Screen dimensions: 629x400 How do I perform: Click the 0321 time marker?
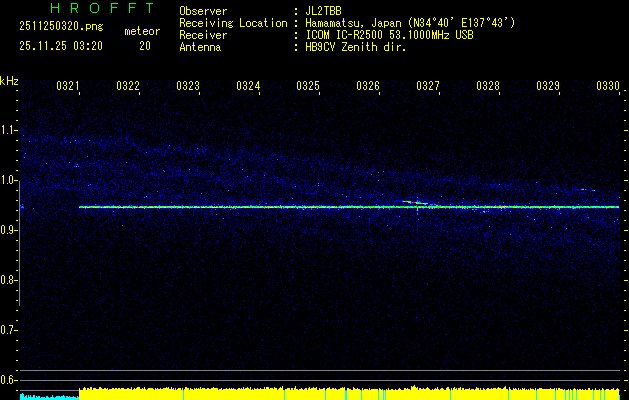pyautogui.click(x=68, y=87)
